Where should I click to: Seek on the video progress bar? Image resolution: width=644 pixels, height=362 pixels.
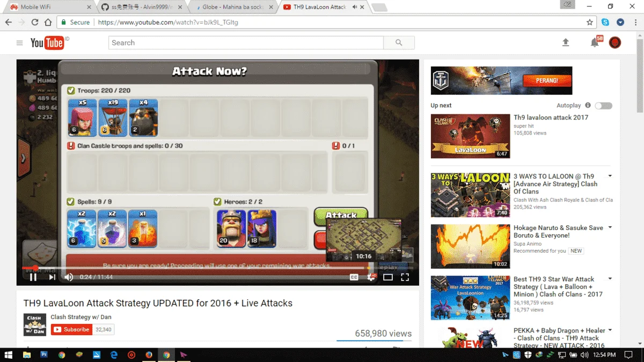pyautogui.click(x=217, y=268)
